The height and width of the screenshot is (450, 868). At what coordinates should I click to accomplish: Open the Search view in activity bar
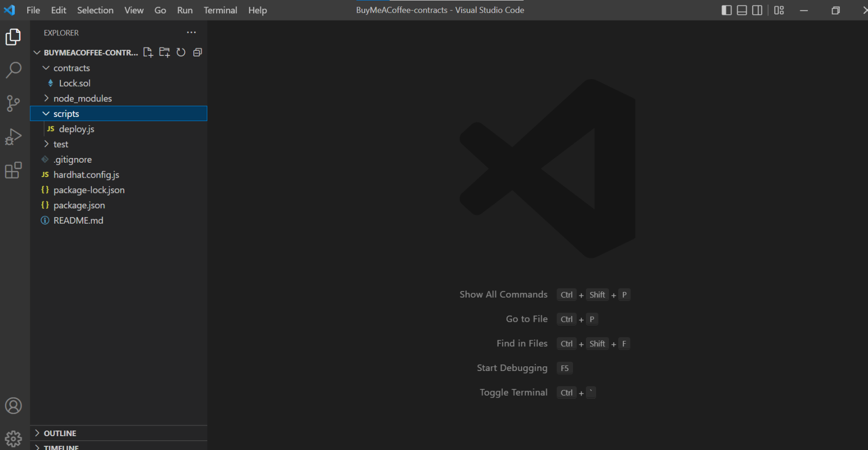[x=13, y=70]
